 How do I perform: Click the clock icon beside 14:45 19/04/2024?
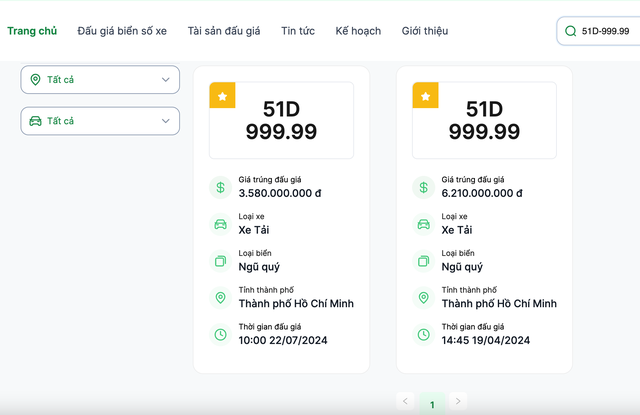pyautogui.click(x=424, y=334)
